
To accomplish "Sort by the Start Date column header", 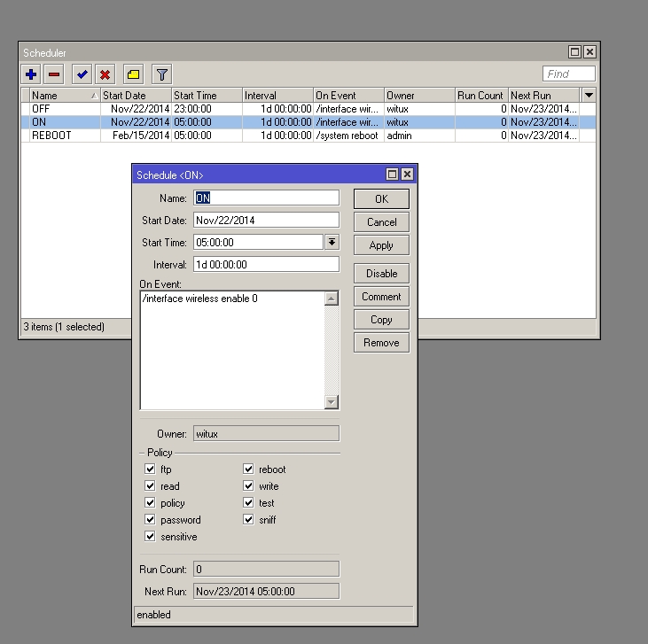I will (136, 96).
